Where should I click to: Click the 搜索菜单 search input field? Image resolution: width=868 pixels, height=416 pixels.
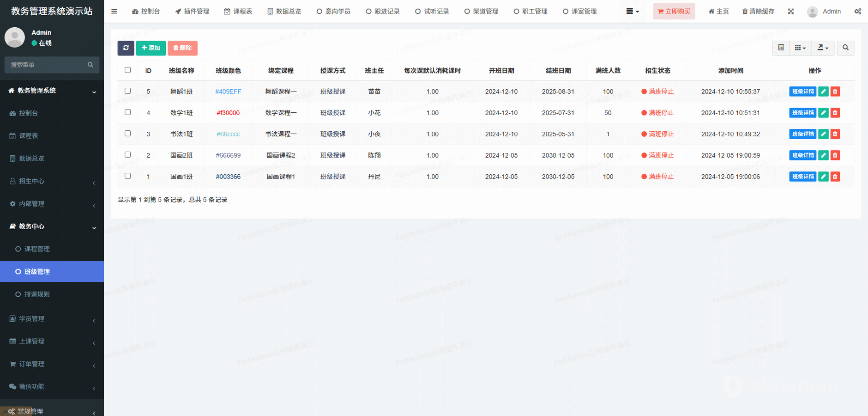pos(46,65)
